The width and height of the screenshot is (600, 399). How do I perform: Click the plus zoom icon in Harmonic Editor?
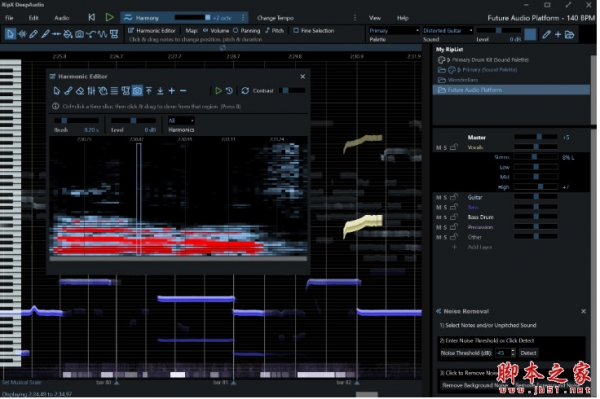click(x=172, y=91)
